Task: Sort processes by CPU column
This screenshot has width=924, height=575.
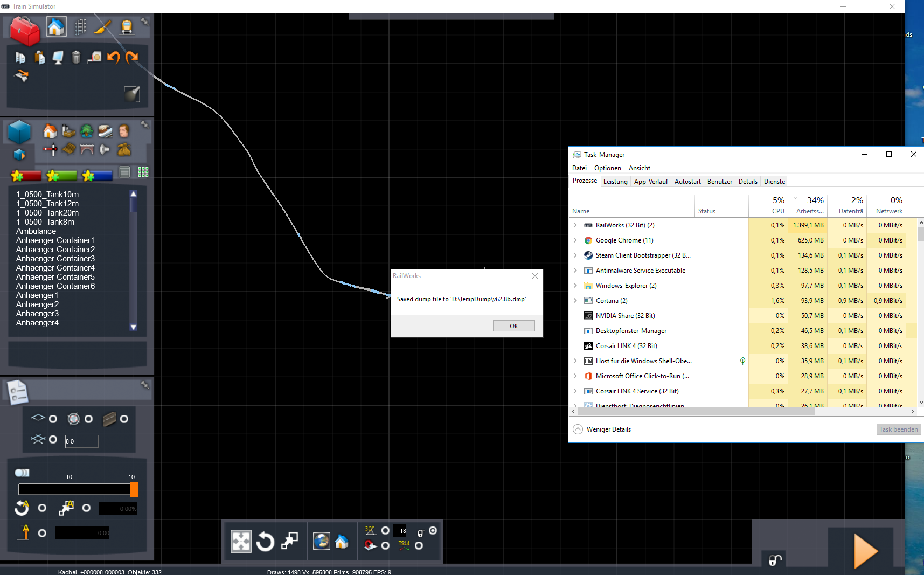Action: point(768,205)
